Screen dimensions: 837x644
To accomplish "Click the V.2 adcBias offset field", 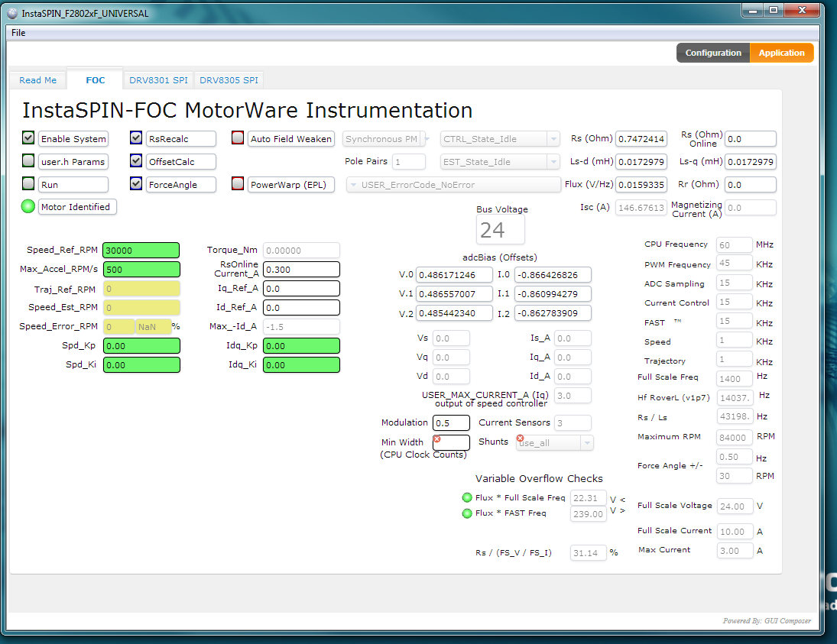I will tap(454, 313).
